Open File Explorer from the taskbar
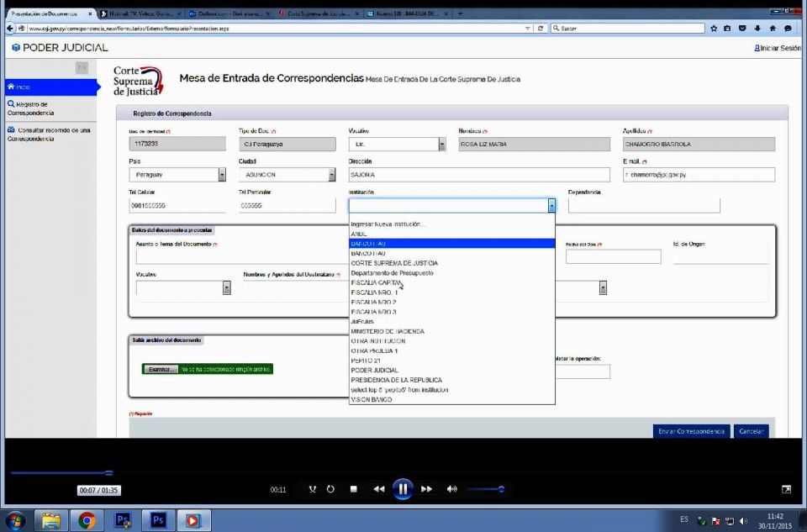Screen dimensions: 807x532 click(51, 521)
